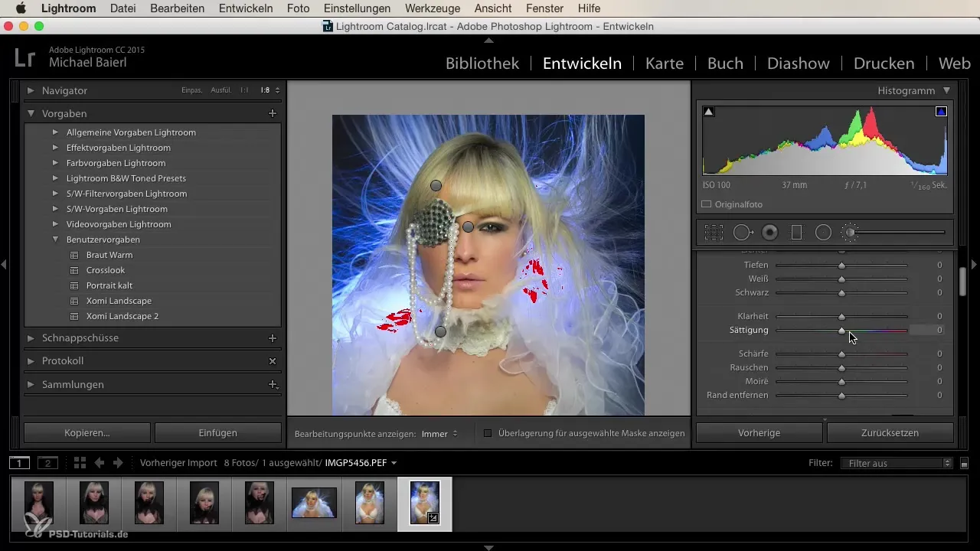
Task: Go back with the left arrow icon
Action: [99, 463]
